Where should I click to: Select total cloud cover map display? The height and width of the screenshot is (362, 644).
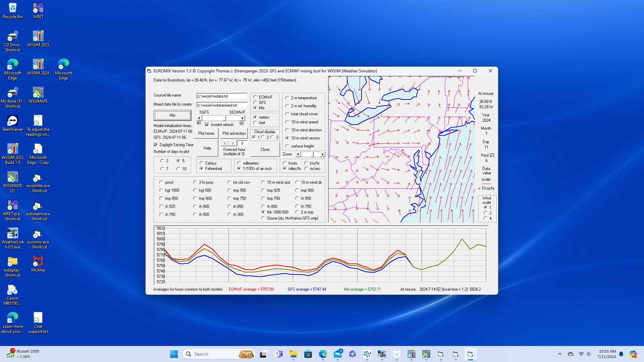coord(287,114)
